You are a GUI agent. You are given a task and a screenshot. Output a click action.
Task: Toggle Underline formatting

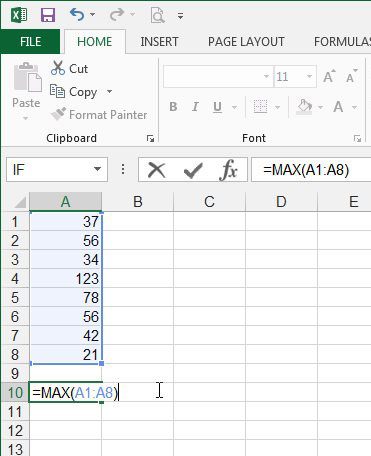coord(217,107)
